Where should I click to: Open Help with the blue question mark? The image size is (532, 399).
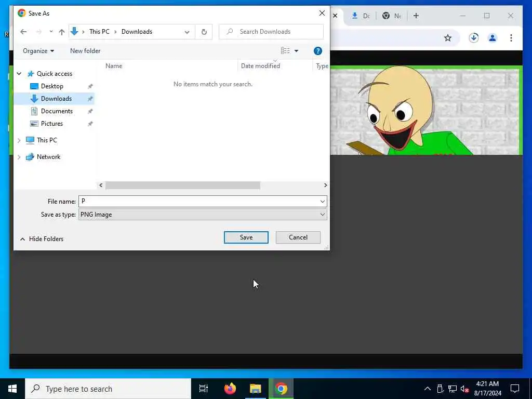click(x=318, y=51)
